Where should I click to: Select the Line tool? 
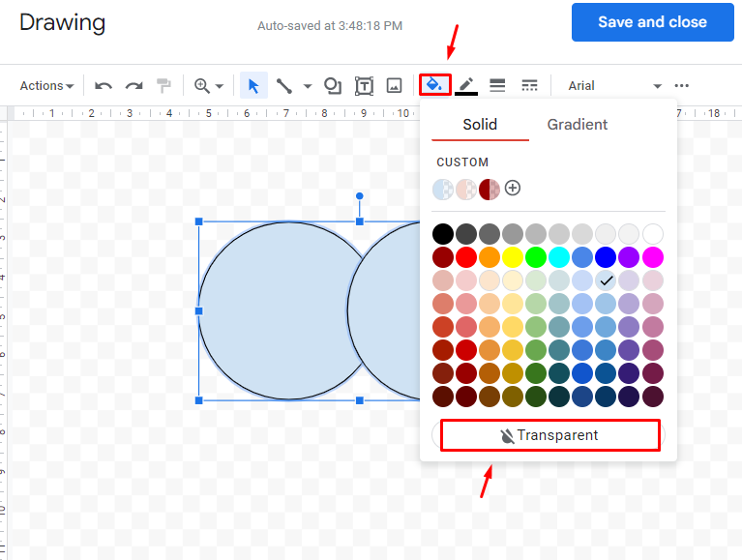[283, 86]
